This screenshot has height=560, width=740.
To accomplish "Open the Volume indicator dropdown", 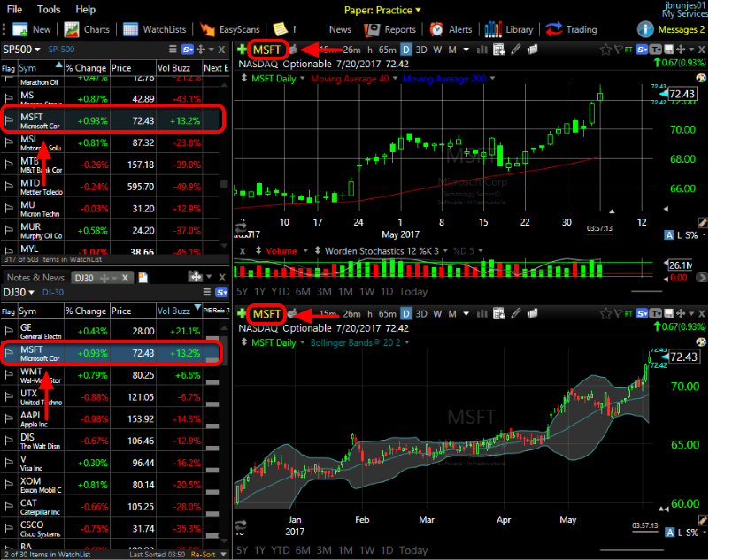I will pos(305,250).
